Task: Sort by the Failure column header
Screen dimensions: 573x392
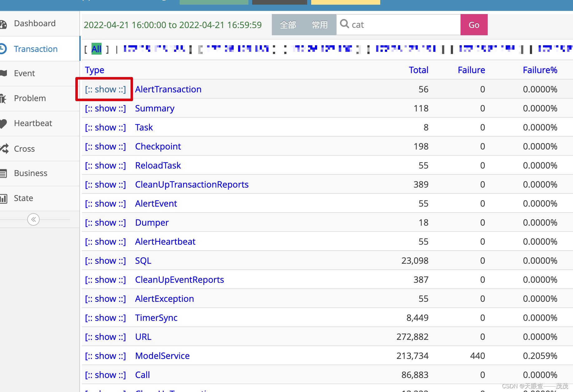Action: coord(471,70)
